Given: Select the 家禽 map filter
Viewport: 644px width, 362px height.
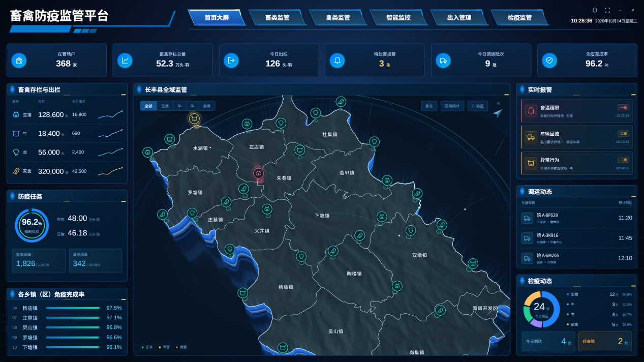Looking at the screenshot, I should pyautogui.click(x=207, y=106).
